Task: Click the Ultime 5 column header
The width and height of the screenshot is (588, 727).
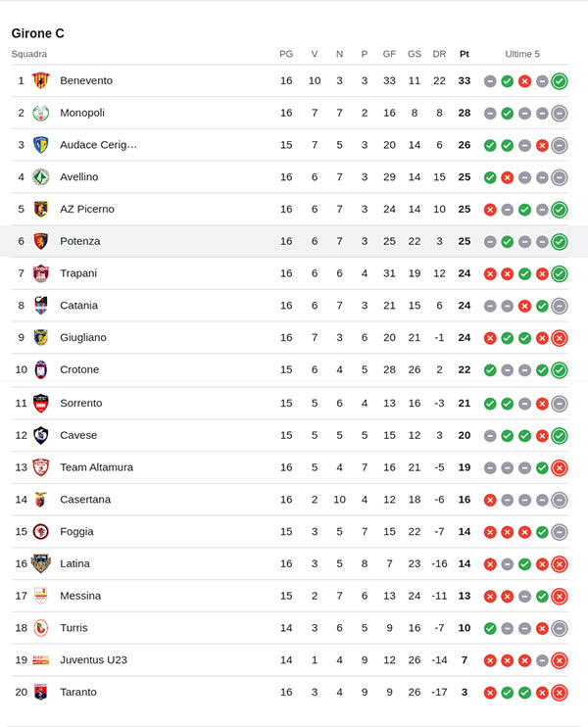Action: click(522, 54)
